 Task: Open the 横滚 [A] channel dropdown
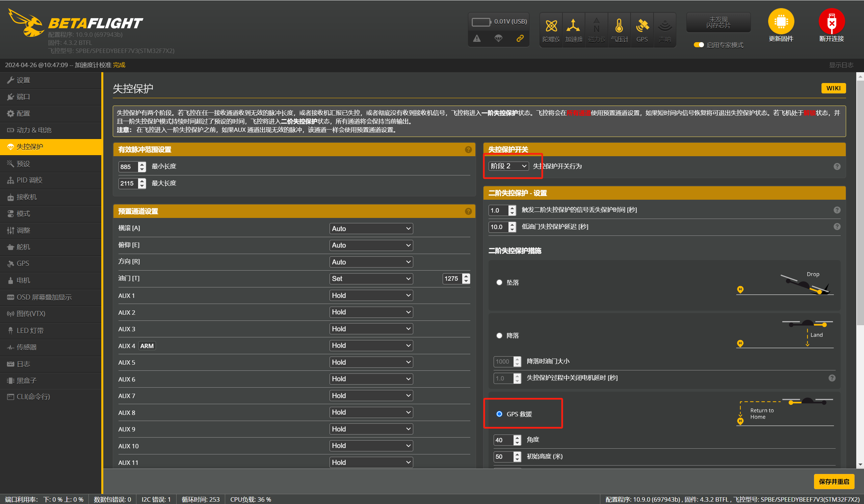click(371, 228)
